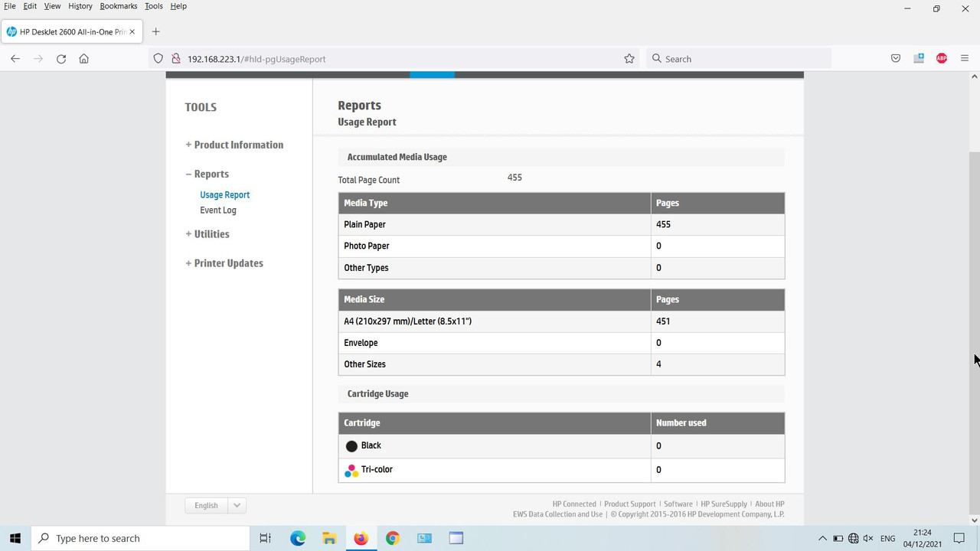The height and width of the screenshot is (551, 980).
Task: Click the Product Support footer link
Action: coord(630,504)
